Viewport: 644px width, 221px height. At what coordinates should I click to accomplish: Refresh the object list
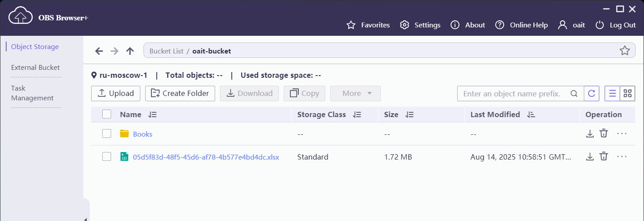592,94
